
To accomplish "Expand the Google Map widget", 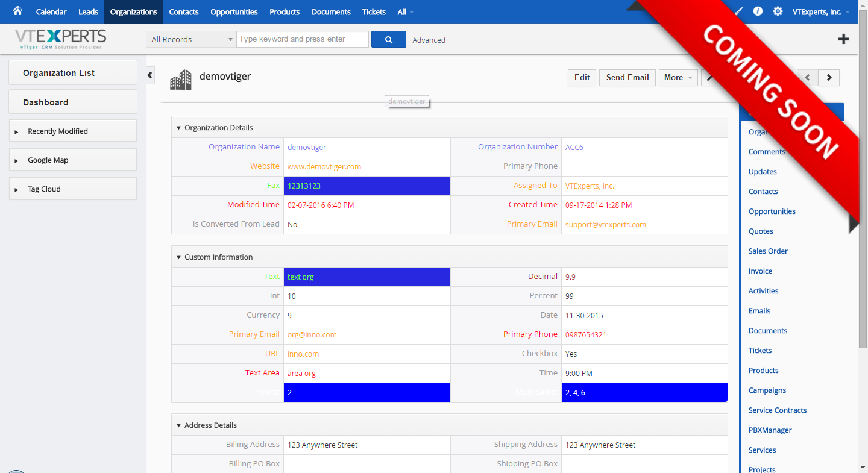I will (x=73, y=160).
